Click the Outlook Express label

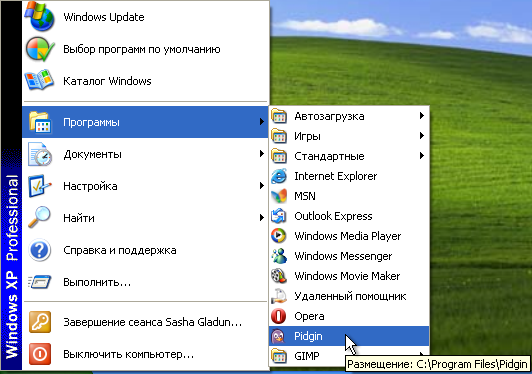[333, 216]
